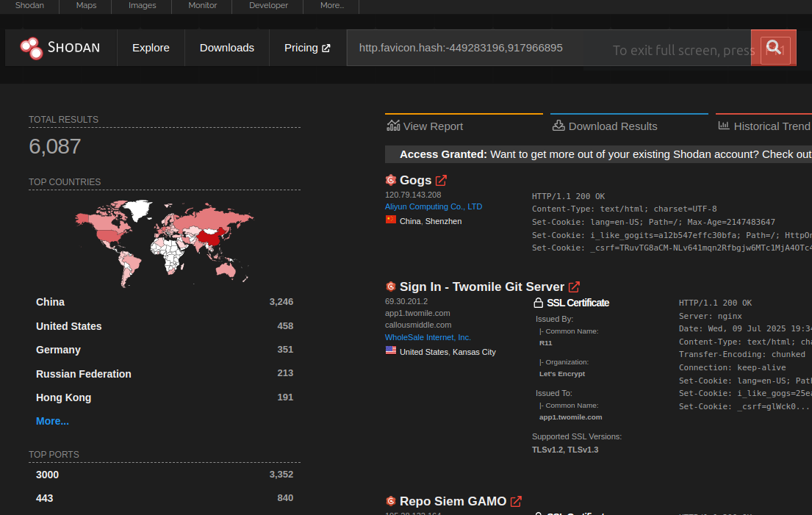The height and width of the screenshot is (515, 812).
Task: Click favicon beside Repo Siem GAMO
Action: 391,501
